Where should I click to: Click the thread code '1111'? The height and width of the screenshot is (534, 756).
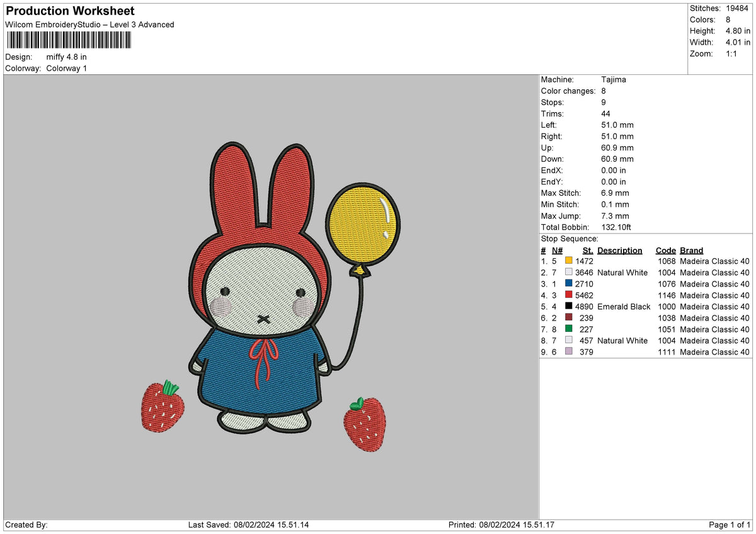(x=667, y=352)
